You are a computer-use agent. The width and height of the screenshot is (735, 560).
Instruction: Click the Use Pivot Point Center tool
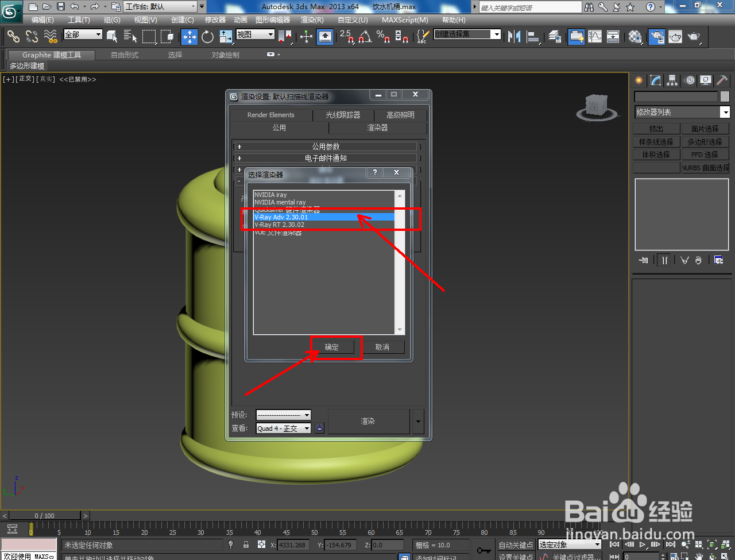[x=285, y=37]
